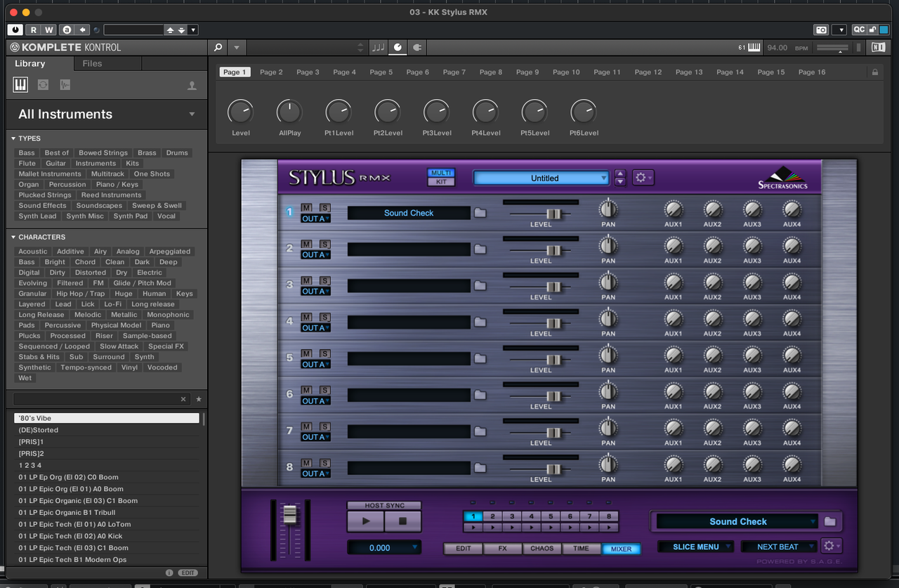Open the gear settings menu by Untitled
The height and width of the screenshot is (588, 899).
coord(643,178)
